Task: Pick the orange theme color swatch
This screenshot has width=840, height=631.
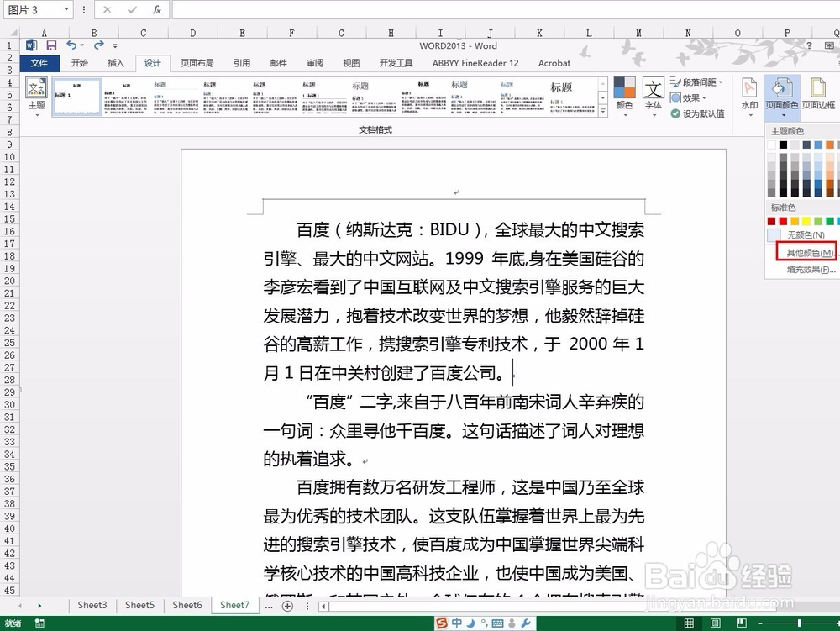Action: 830,145
